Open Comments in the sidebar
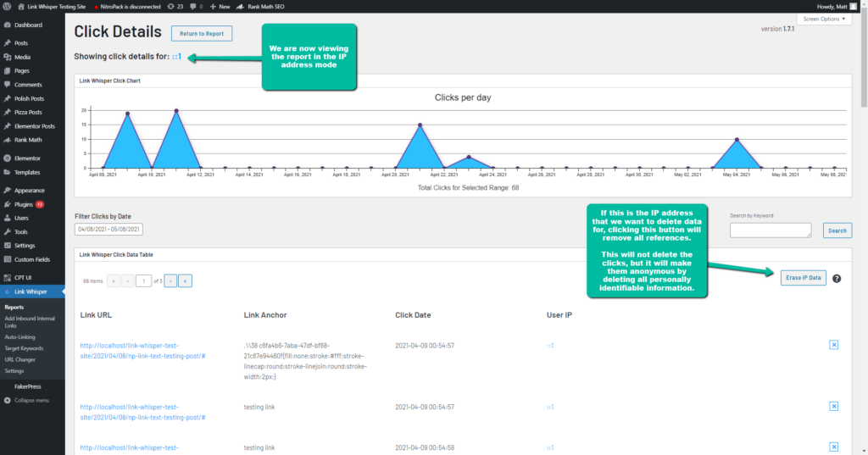 click(x=28, y=85)
